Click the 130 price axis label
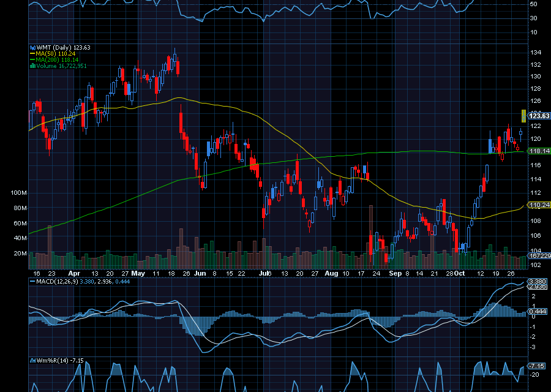551x392 pixels. point(536,77)
